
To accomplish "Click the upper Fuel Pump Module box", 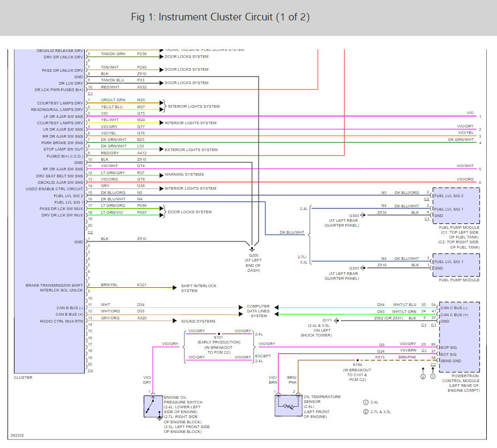I will (x=456, y=206).
